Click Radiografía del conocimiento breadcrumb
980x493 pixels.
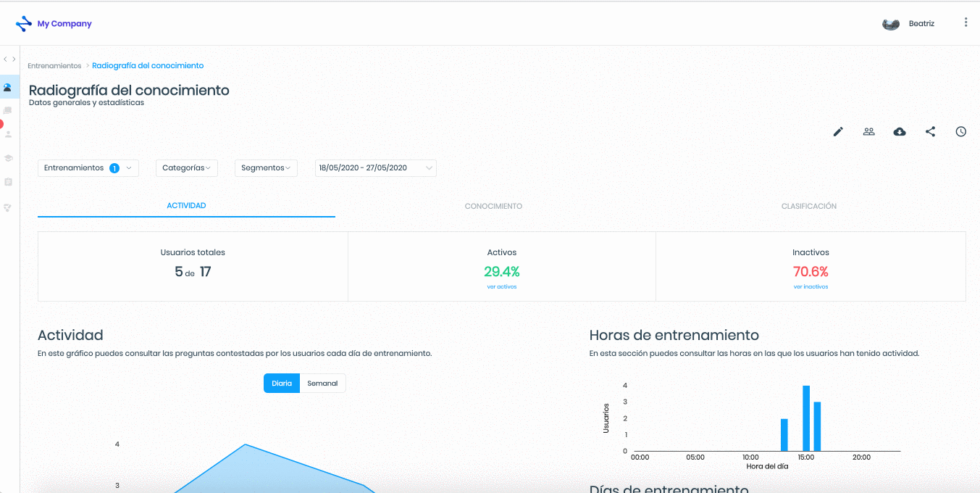point(148,66)
